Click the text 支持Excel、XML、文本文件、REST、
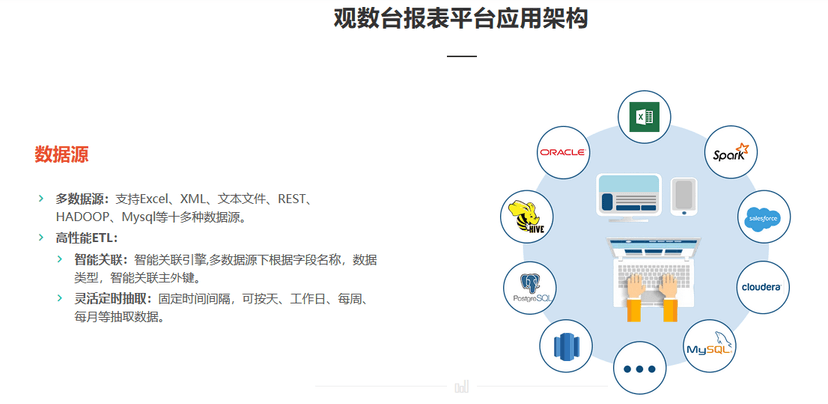828x404 pixels. pyautogui.click(x=215, y=199)
